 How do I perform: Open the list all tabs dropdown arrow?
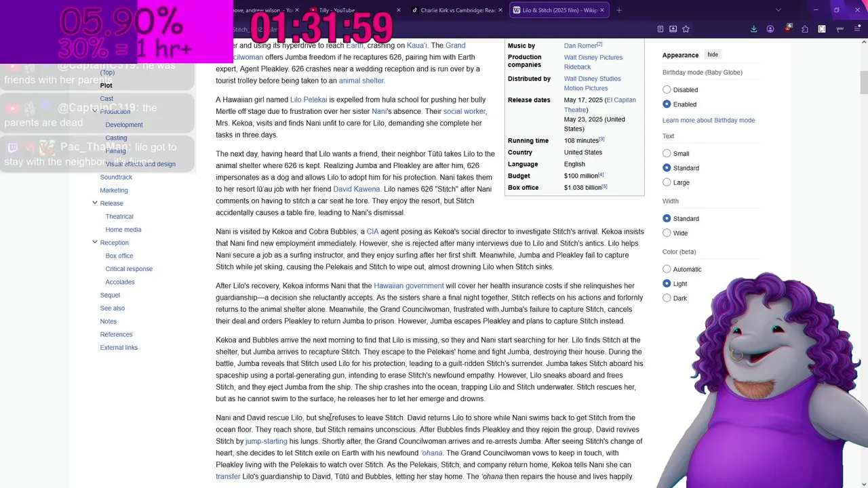[x=778, y=10]
